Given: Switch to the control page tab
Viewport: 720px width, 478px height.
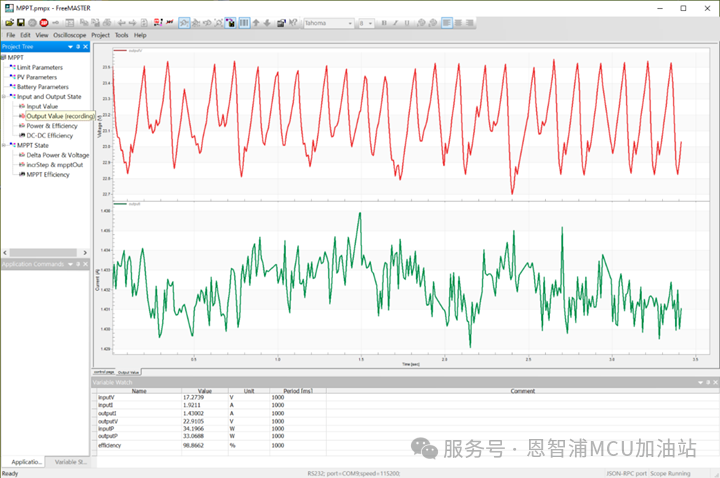Looking at the screenshot, I should pos(104,372).
